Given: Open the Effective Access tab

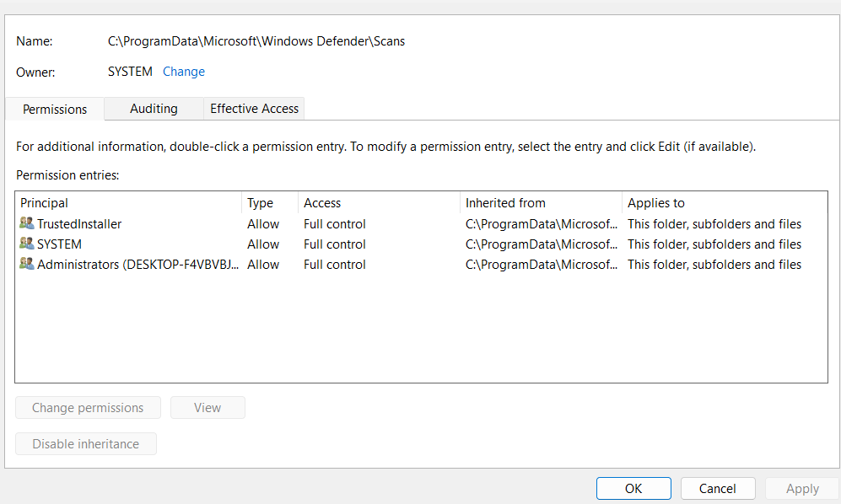Looking at the screenshot, I should click(x=254, y=109).
